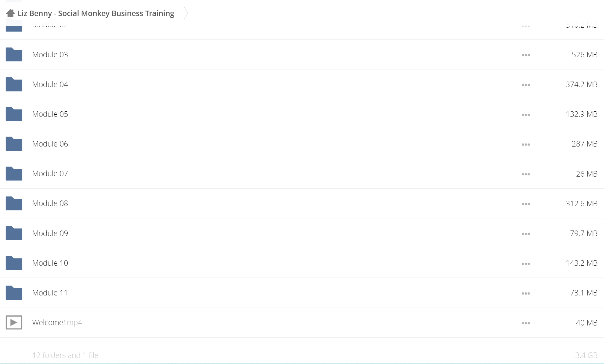This screenshot has height=364, width=604.
Task: Click the 374.2 MB size value
Action: coord(582,84)
